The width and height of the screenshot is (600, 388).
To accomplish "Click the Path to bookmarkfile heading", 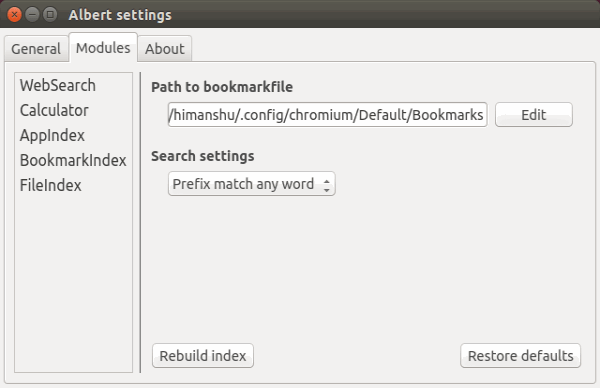I will point(222,87).
